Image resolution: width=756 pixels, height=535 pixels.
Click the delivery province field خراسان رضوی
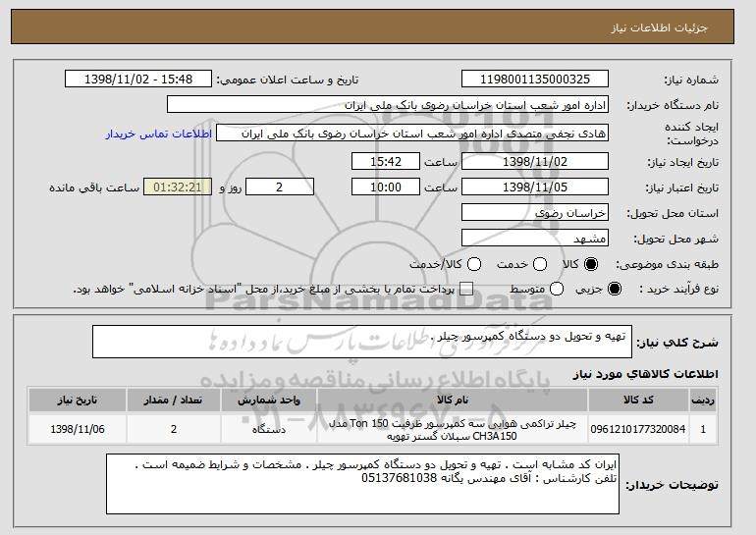[535, 213]
